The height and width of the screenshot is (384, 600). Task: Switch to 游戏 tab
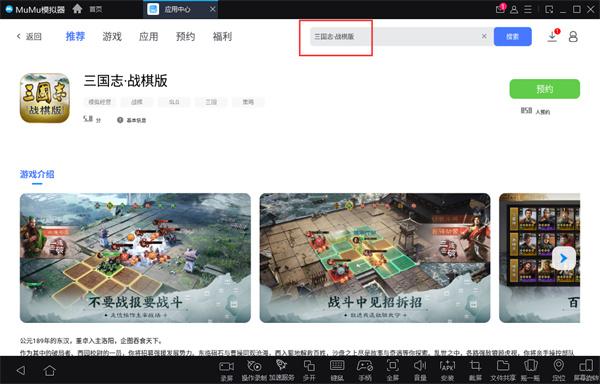pos(112,36)
